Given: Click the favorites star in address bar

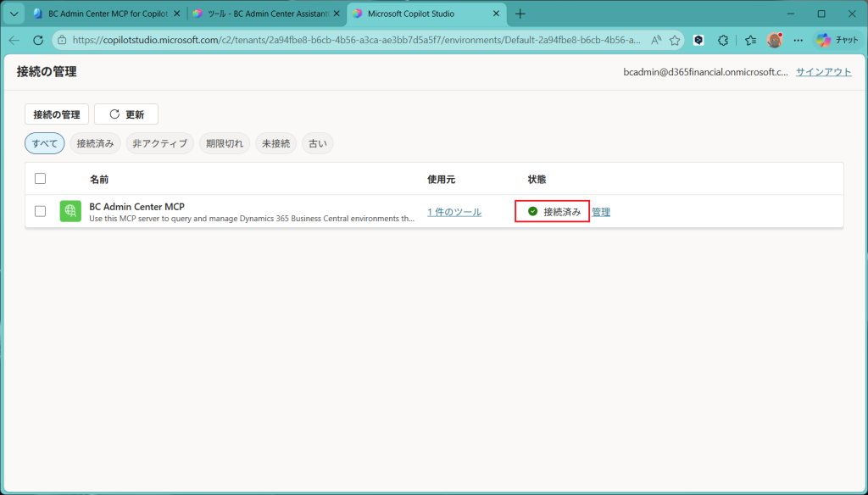Looking at the screenshot, I should [674, 40].
